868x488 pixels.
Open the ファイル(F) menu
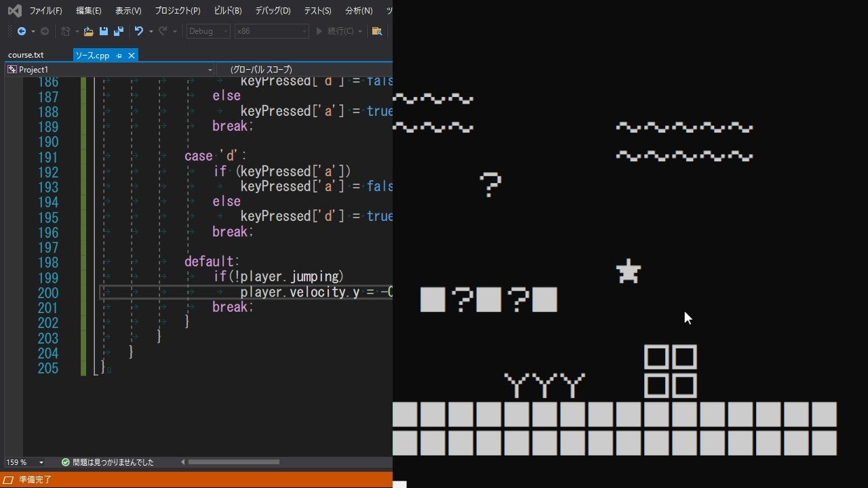click(45, 11)
